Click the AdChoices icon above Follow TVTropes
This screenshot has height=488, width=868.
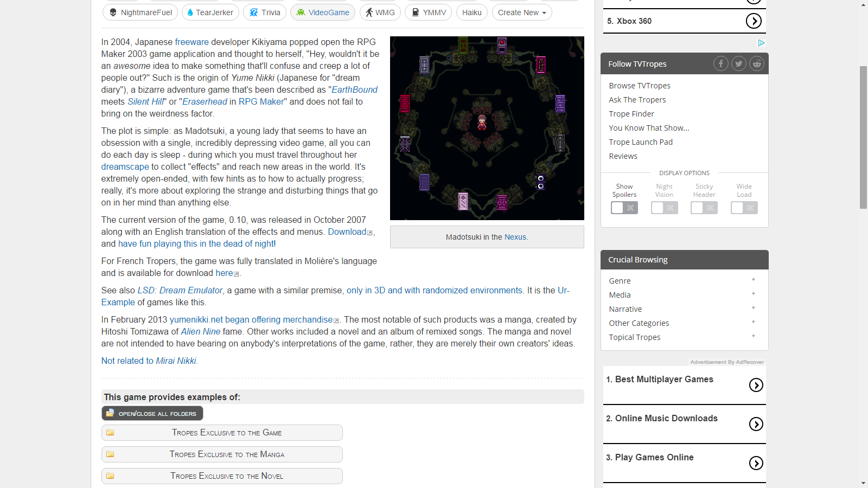(x=761, y=43)
